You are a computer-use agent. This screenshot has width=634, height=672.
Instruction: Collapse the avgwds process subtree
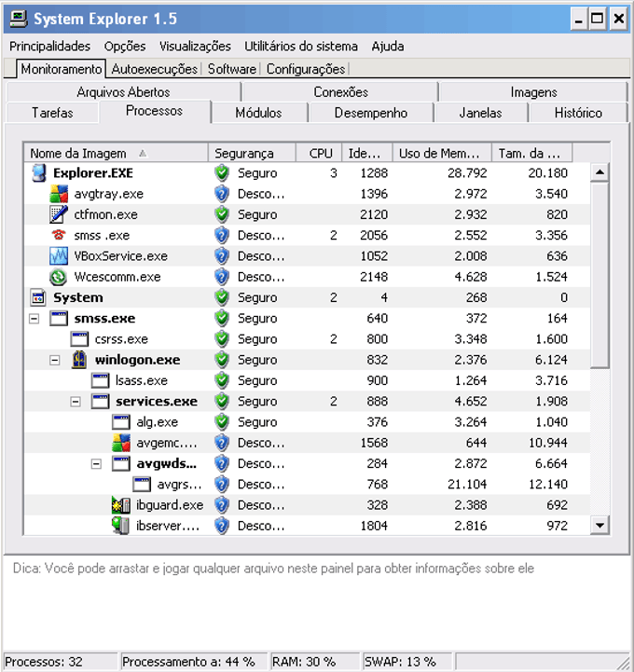coord(96,464)
